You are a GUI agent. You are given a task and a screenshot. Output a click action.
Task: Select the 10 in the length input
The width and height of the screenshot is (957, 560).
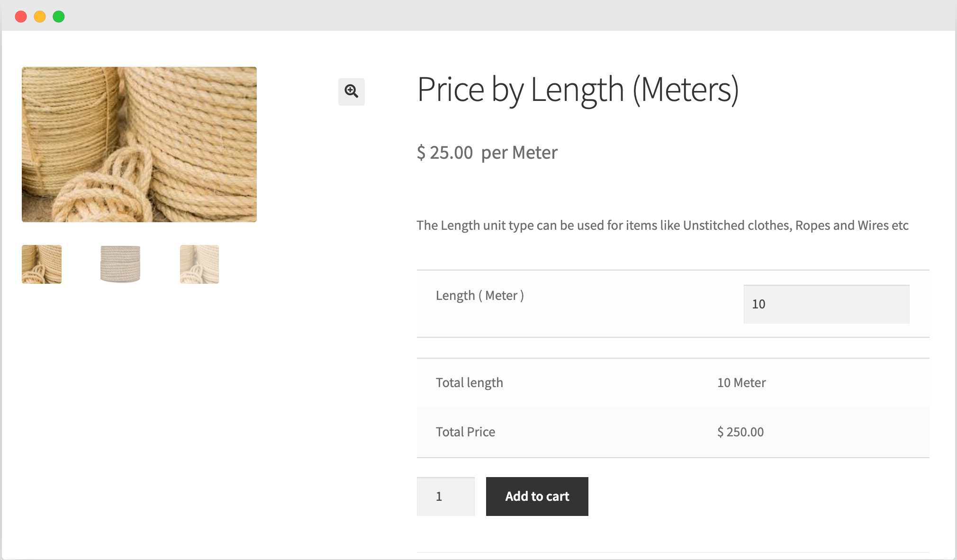pyautogui.click(x=759, y=304)
